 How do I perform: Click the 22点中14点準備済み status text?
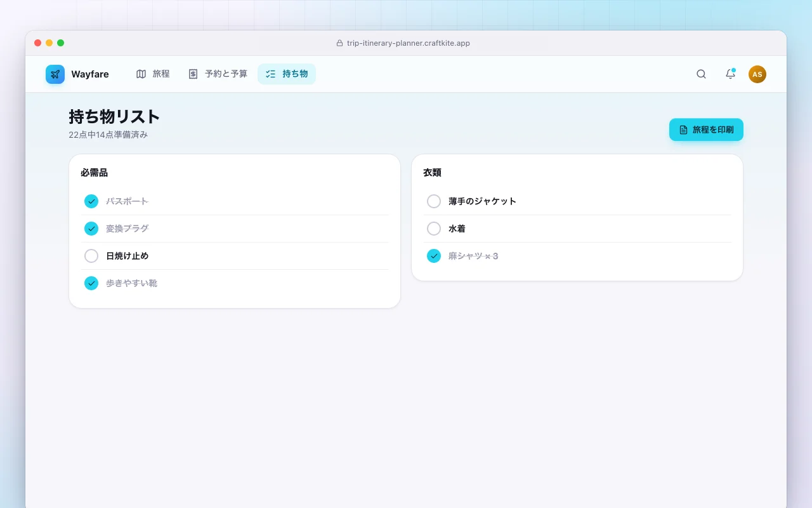point(108,135)
